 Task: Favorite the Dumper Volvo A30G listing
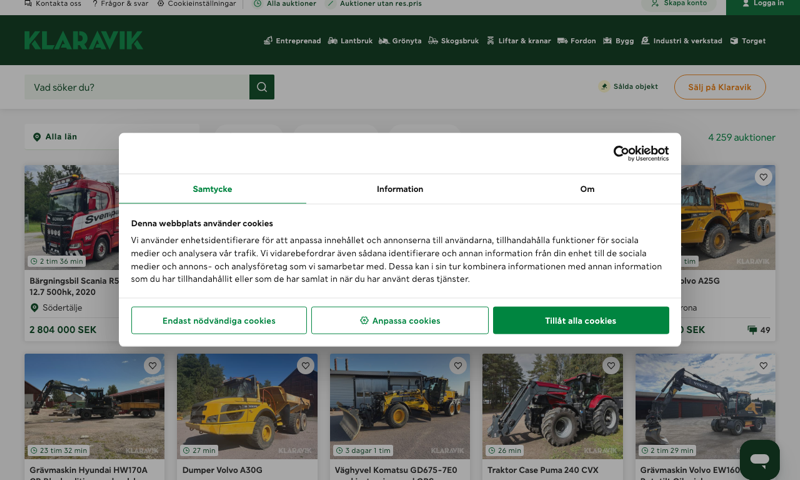[305, 366]
